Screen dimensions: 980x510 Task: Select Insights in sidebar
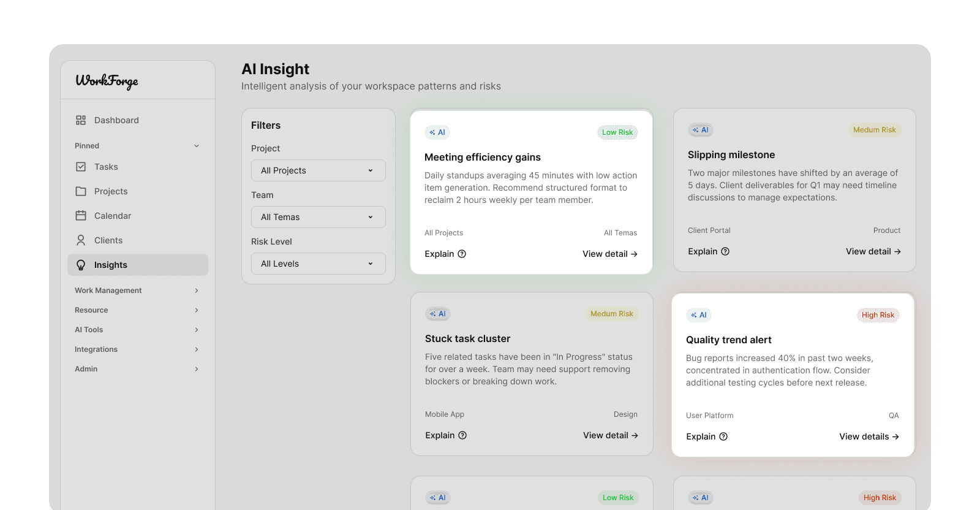[138, 265]
